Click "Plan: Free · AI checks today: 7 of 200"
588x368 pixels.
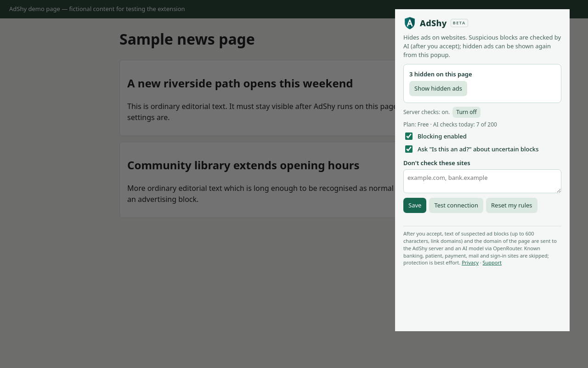pyautogui.click(x=450, y=124)
